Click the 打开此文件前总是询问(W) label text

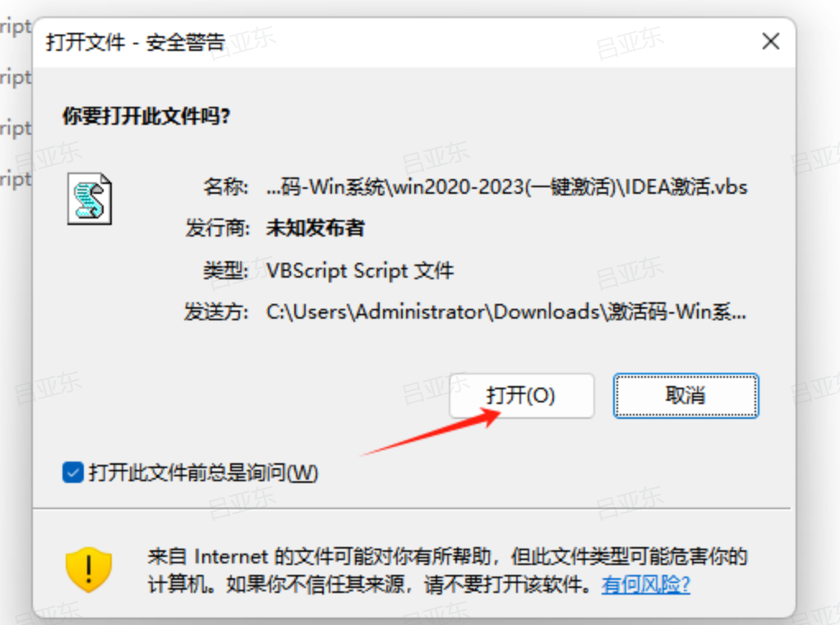[x=204, y=473]
